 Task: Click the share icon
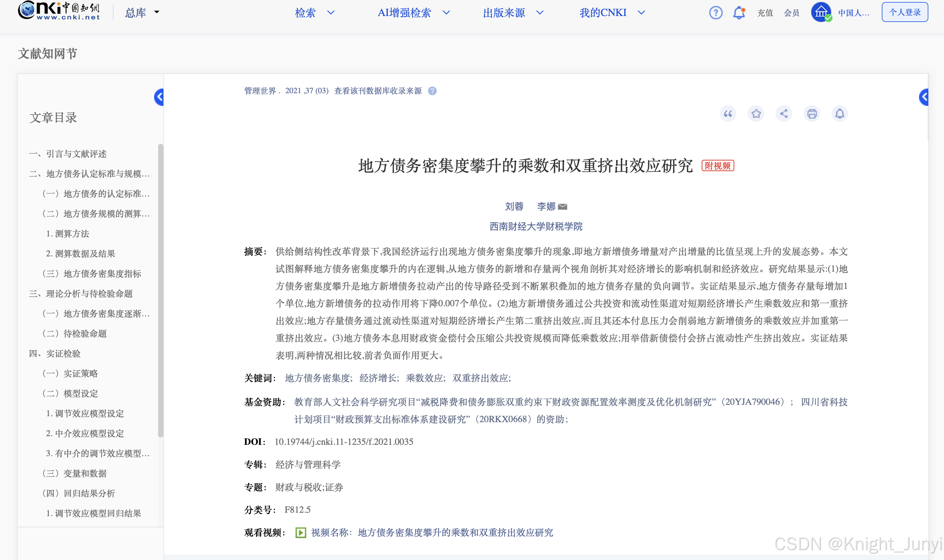(784, 114)
